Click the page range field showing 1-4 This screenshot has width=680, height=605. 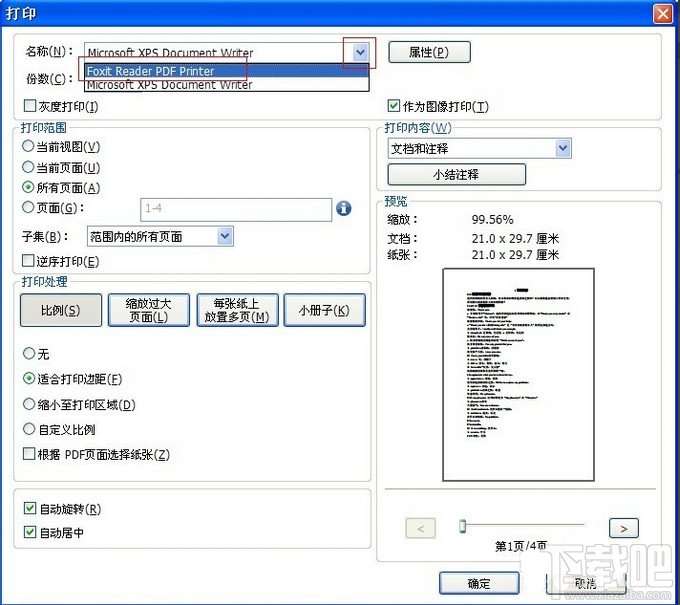[x=236, y=209]
